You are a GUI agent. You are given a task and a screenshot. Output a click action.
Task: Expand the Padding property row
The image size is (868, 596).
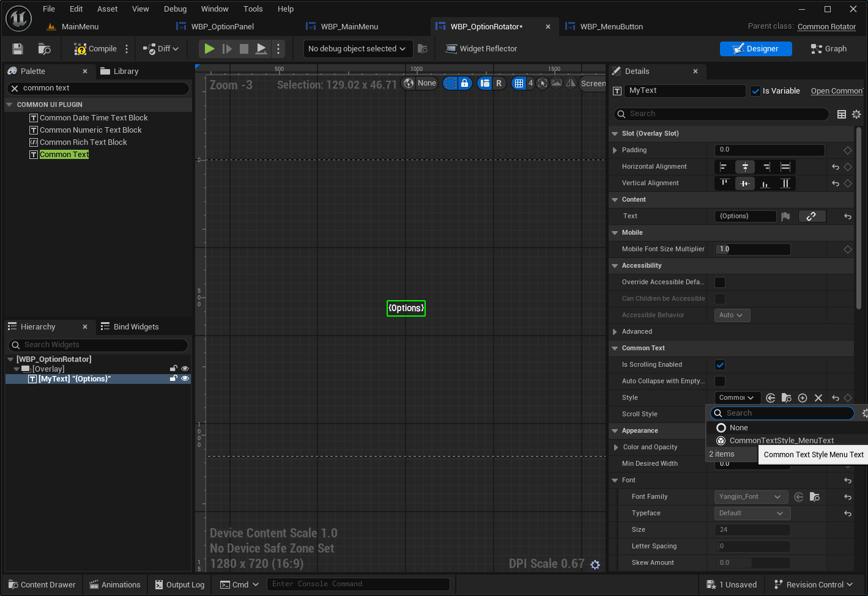point(615,150)
